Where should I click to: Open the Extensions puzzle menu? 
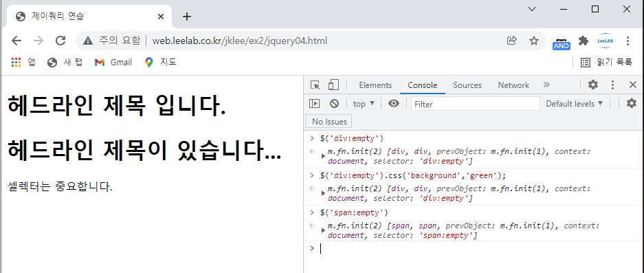[584, 41]
